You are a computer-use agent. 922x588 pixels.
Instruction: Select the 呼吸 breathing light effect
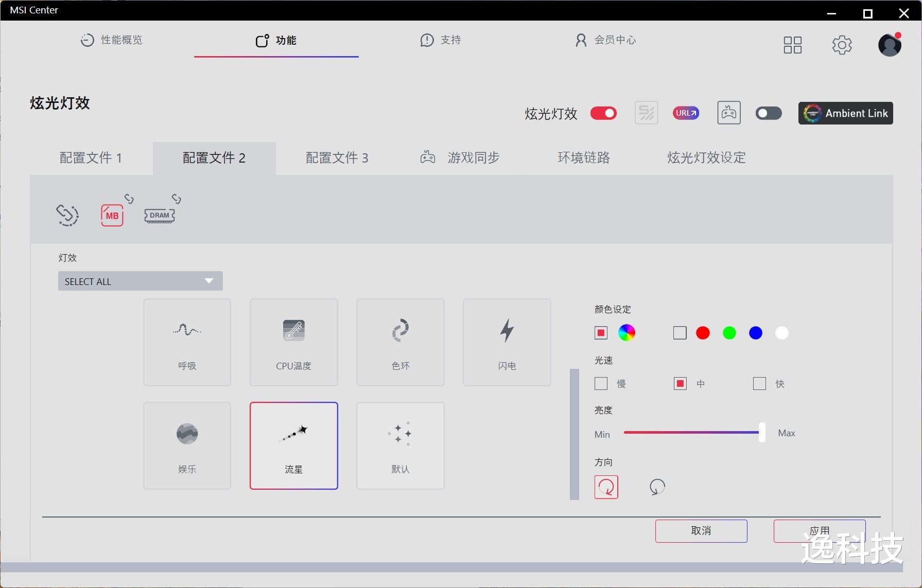point(187,342)
